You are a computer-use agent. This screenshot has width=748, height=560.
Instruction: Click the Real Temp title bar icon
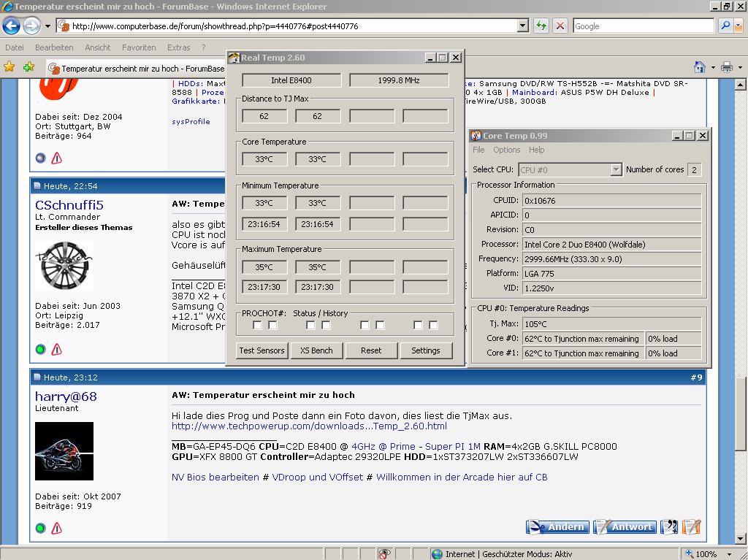(234, 58)
